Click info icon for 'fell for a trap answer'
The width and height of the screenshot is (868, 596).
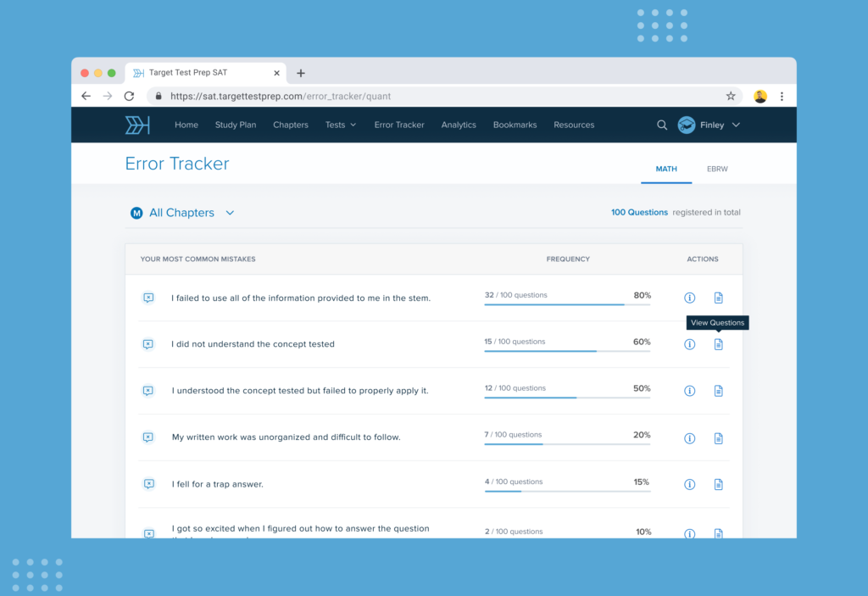coord(689,484)
